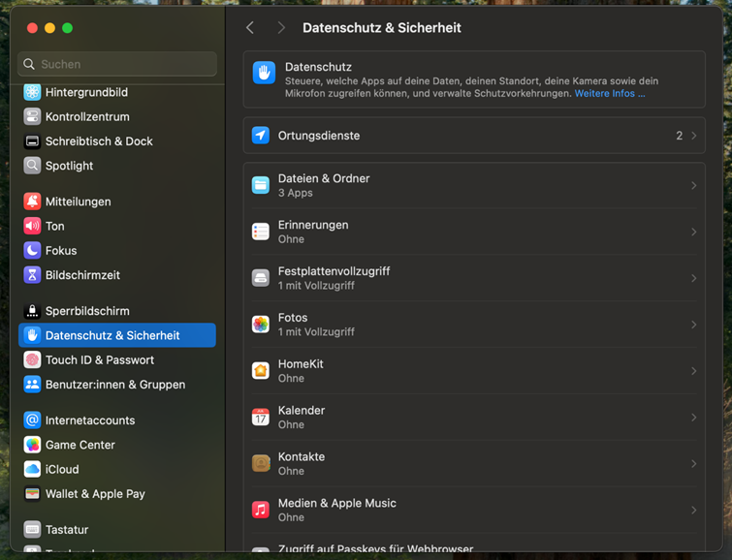Click the Internetaccounts @ icon
The image size is (732, 560).
coord(32,420)
